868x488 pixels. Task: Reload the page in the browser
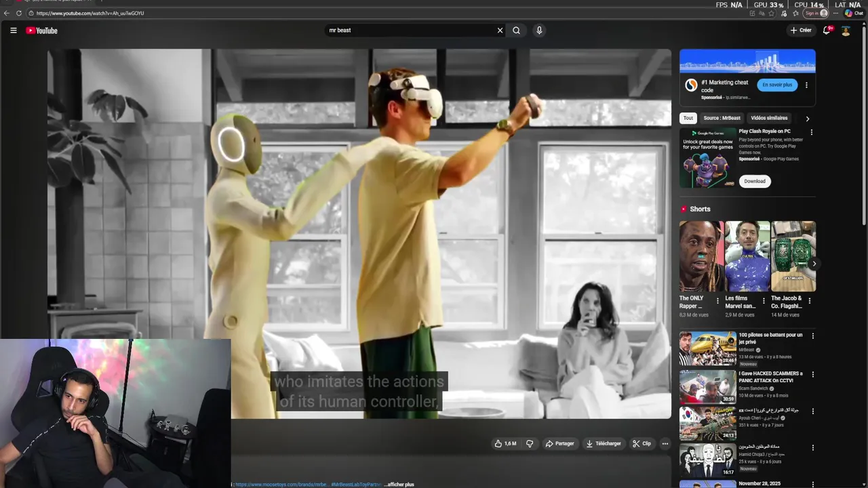tap(18, 13)
